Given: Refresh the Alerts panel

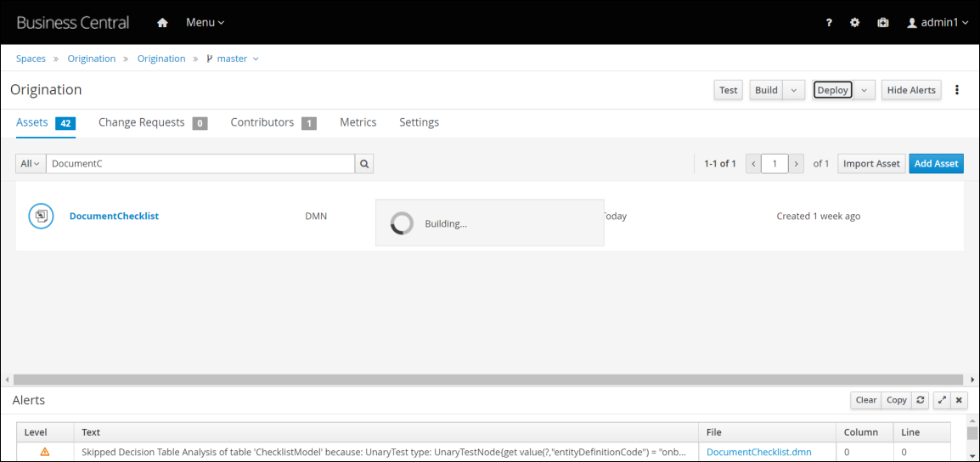Looking at the screenshot, I should (920, 400).
